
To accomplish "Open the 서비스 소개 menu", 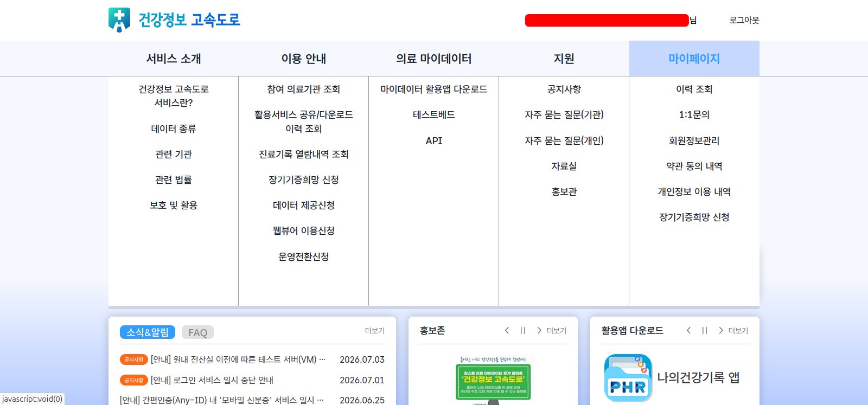I will (x=174, y=59).
